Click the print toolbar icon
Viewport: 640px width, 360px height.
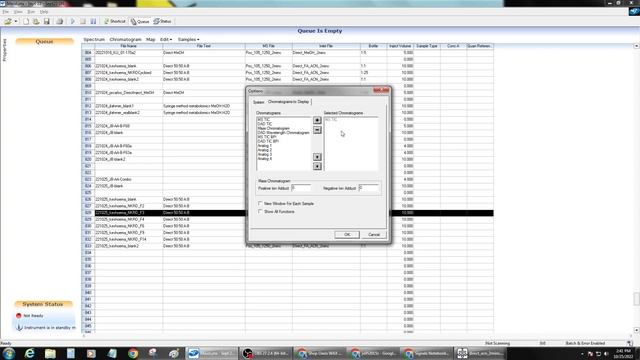click(60, 21)
